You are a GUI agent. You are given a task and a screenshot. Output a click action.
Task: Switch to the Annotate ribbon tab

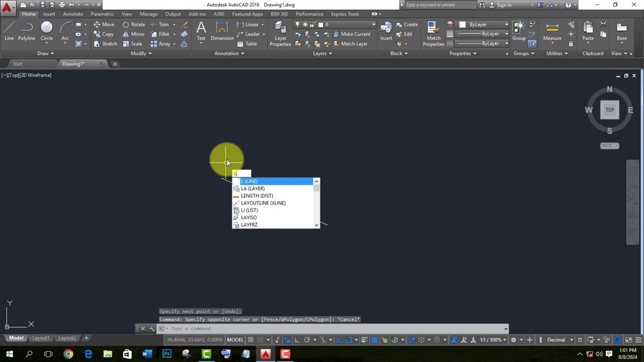pos(73,14)
